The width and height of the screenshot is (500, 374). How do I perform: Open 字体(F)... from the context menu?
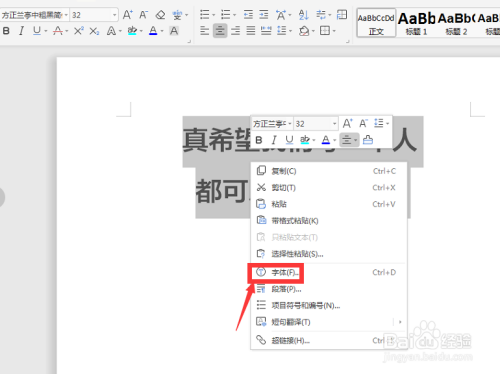pyautogui.click(x=329, y=272)
